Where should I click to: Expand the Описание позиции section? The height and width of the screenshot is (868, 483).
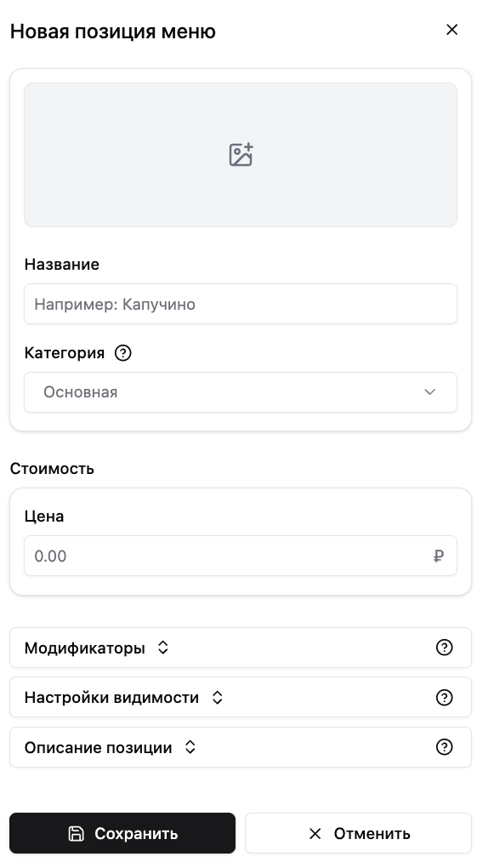(241, 747)
